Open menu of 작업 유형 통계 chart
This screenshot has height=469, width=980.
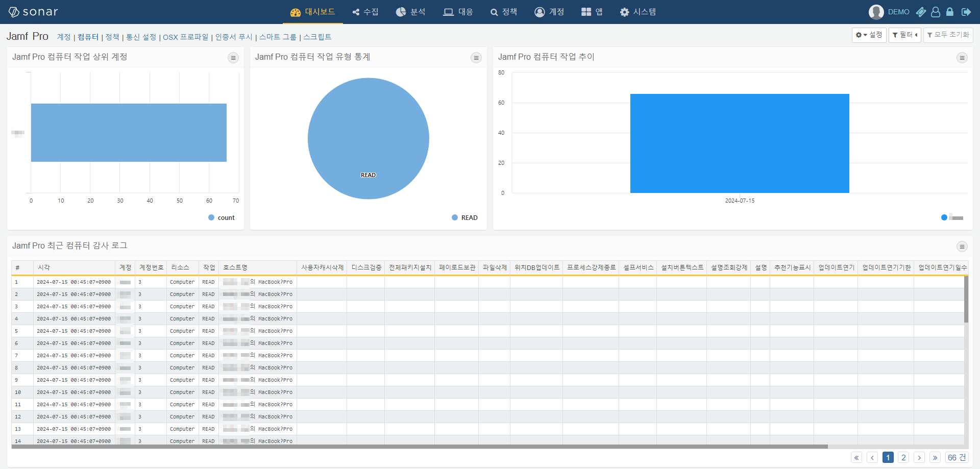pyautogui.click(x=476, y=58)
